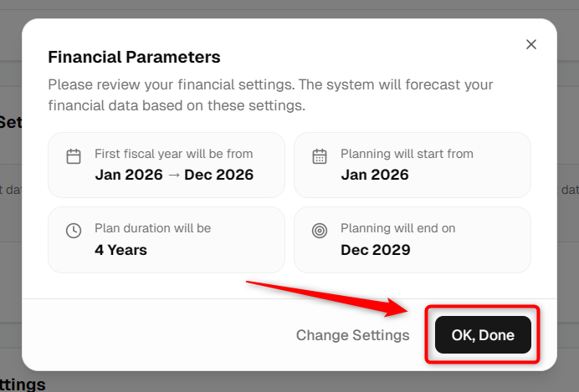579x392 pixels.
Task: Click the clock icon beside Plan duration
Action: 74,231
